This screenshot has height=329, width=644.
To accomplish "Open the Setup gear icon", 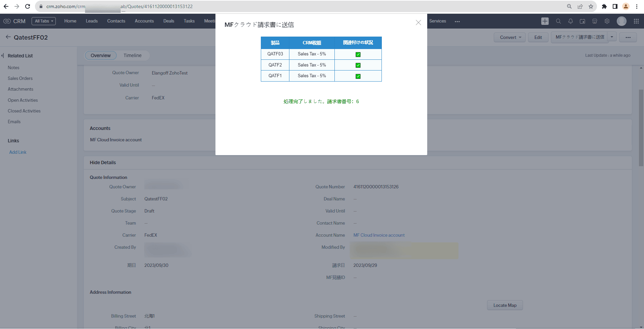I will point(607,21).
